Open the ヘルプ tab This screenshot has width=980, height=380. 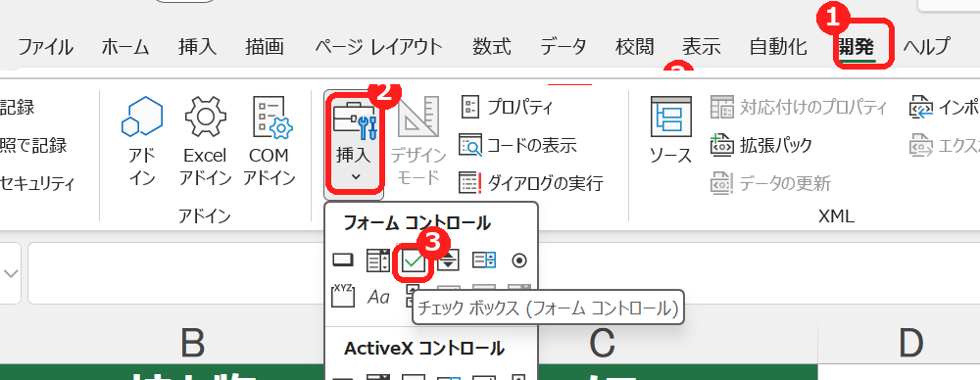coord(926,47)
